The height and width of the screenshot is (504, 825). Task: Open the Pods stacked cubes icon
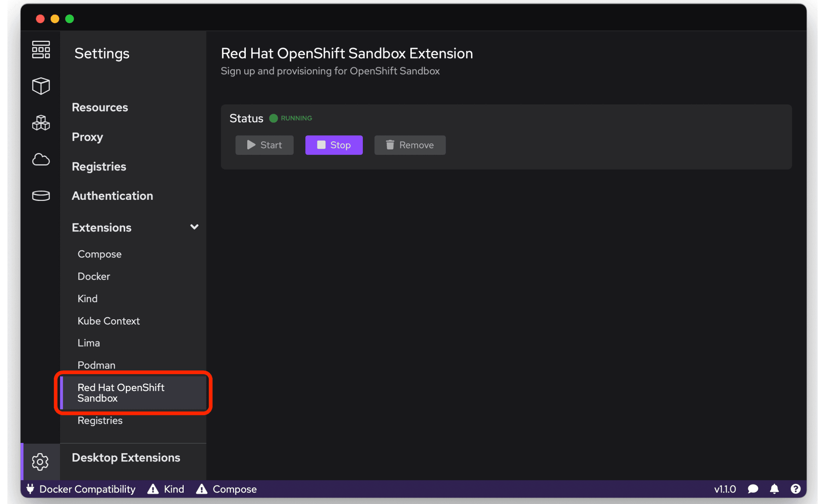point(41,123)
